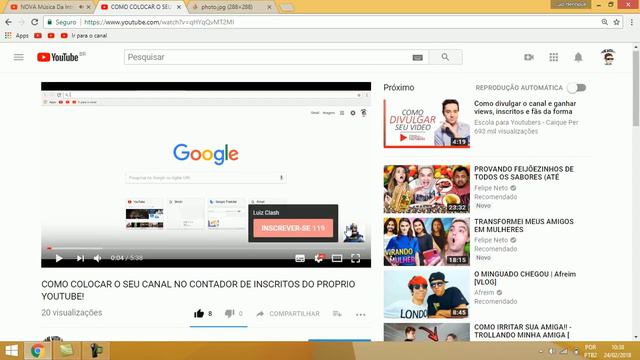Open Ir para o canal bookmark
Viewport: 640px width, 360px height.
pyautogui.click(x=84, y=36)
